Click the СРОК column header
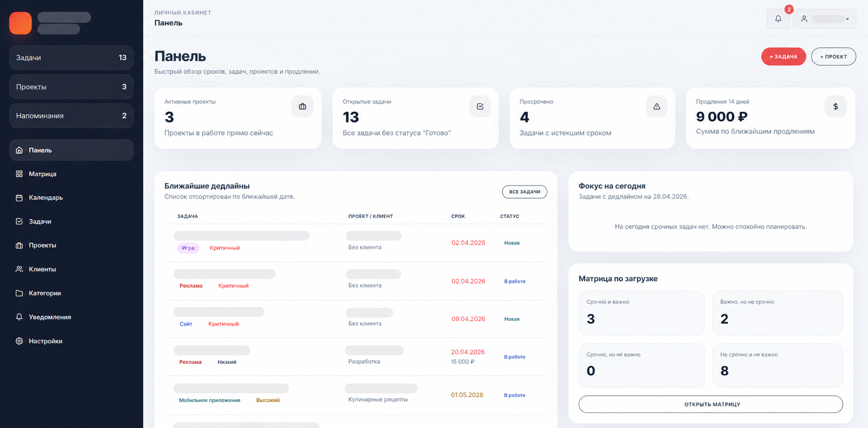This screenshot has width=868, height=428. (458, 216)
